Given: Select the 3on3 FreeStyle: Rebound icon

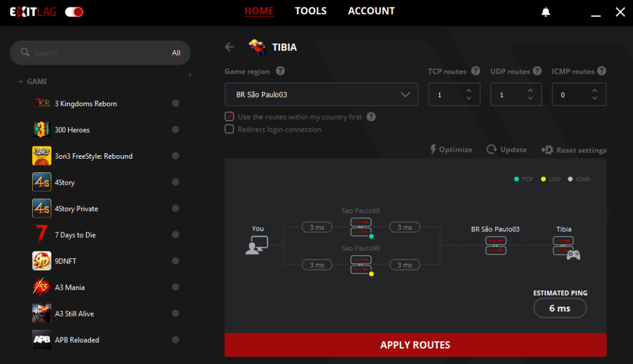Looking at the screenshot, I should click(41, 156).
